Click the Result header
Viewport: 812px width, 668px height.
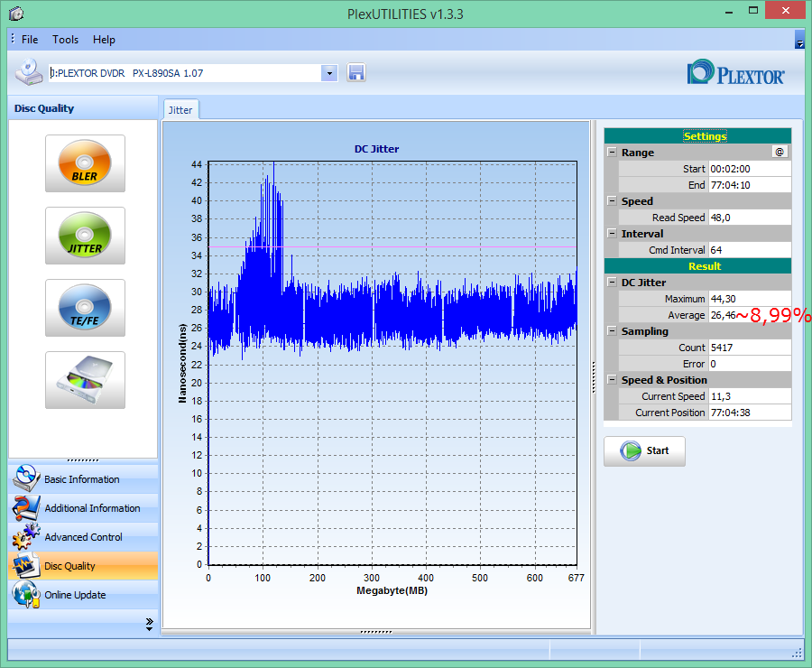click(697, 266)
